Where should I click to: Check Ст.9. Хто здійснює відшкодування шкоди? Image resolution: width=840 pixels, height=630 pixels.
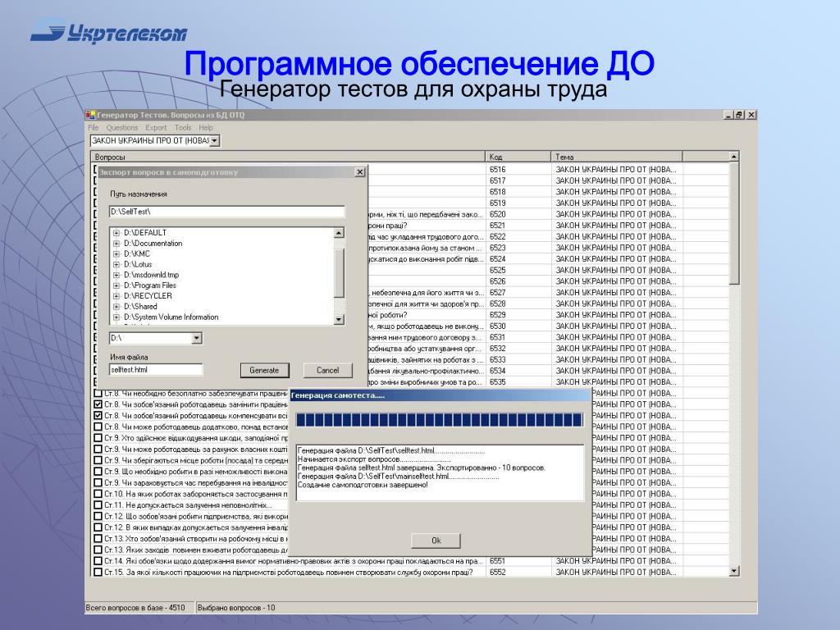click(x=98, y=438)
